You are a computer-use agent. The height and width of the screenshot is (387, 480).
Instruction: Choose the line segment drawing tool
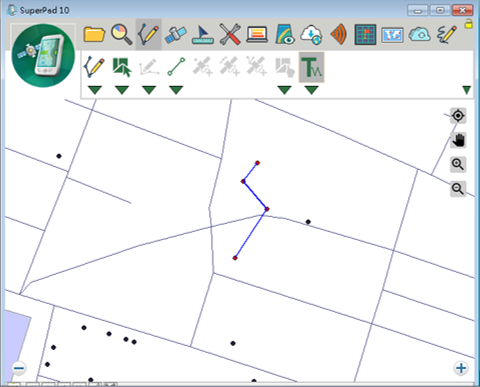176,67
